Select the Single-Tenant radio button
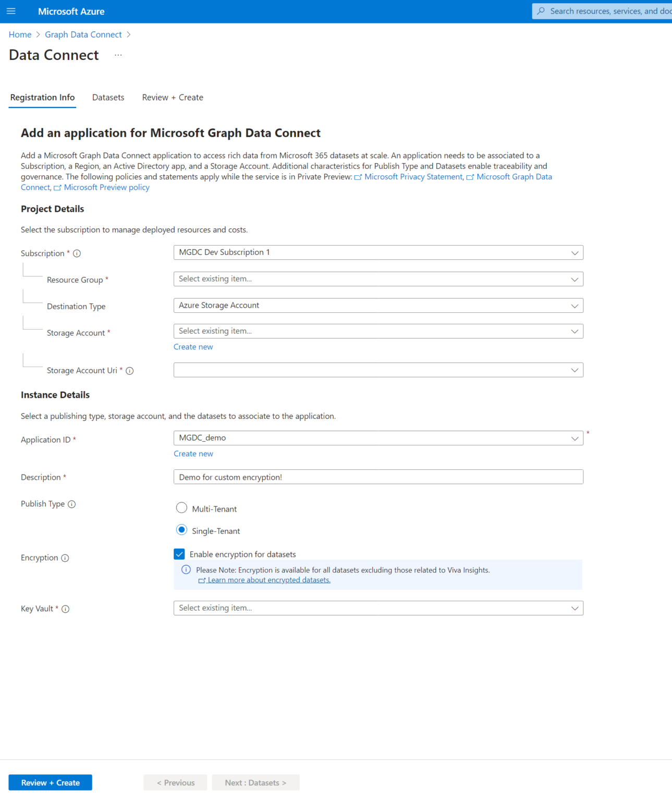Image resolution: width=672 pixels, height=801 pixels. pyautogui.click(x=181, y=530)
